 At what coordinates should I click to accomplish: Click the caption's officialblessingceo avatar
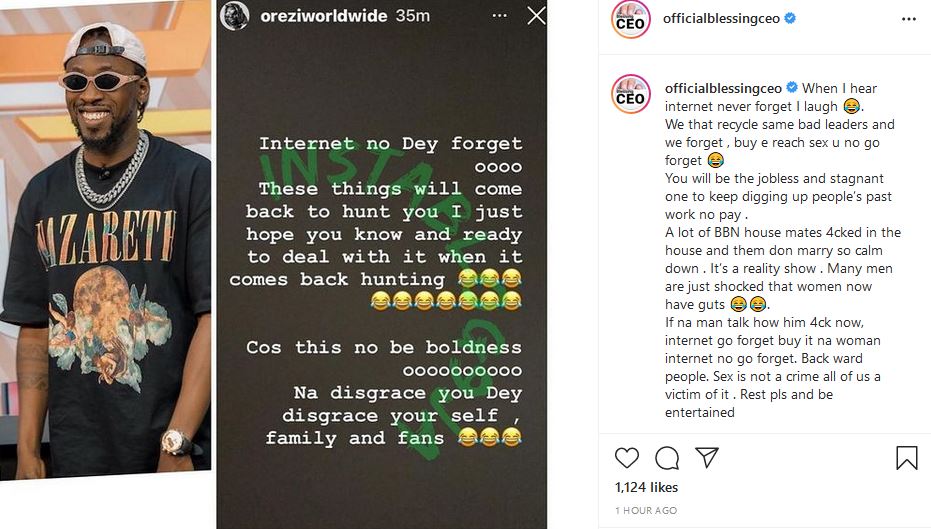[631, 93]
